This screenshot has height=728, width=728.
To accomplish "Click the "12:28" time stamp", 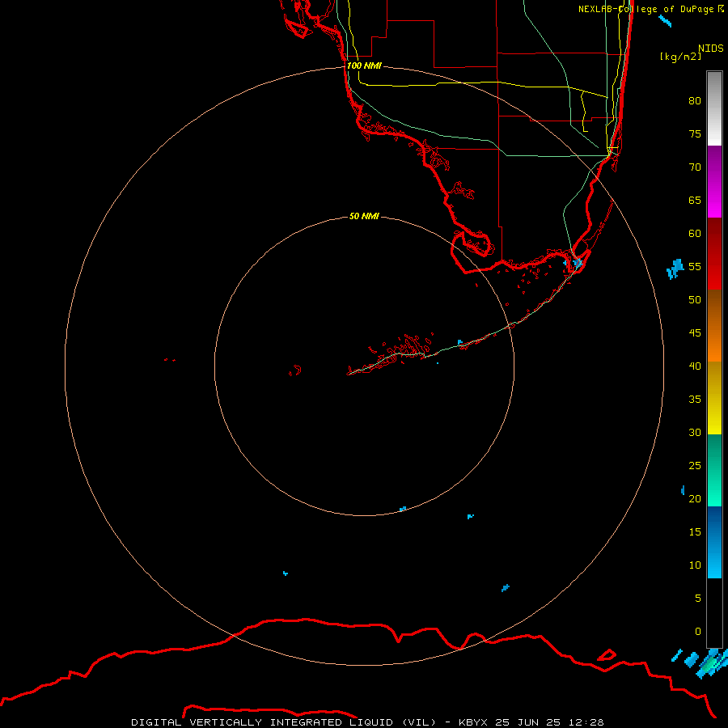I will [x=586, y=722].
